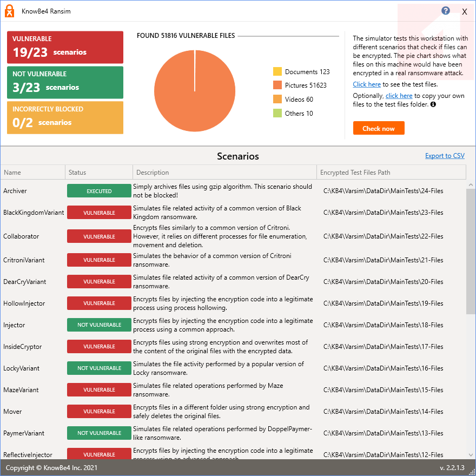Image resolution: width=476 pixels, height=476 pixels.
Task: Click the scenarios list scrollbar thumb
Action: click(471, 252)
